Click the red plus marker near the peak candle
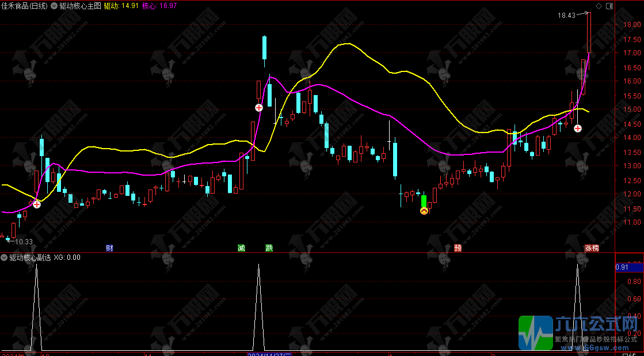 pos(259,108)
